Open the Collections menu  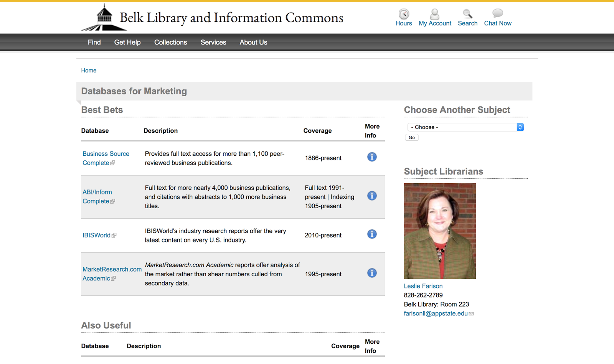click(x=170, y=42)
